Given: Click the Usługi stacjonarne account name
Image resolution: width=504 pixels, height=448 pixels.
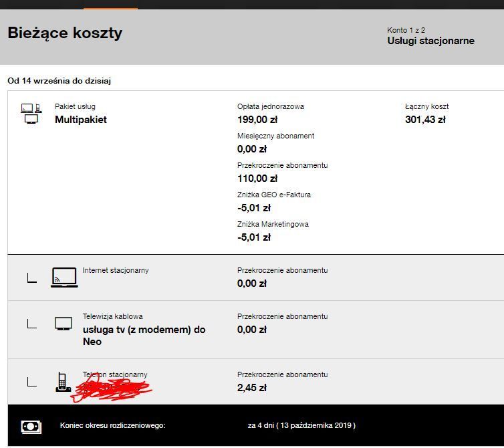Looking at the screenshot, I should click(x=430, y=41).
